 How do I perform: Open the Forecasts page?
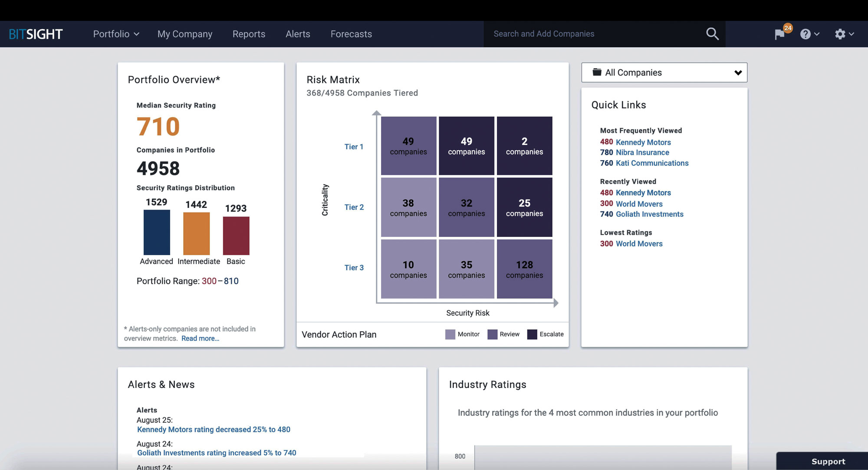pyautogui.click(x=351, y=34)
